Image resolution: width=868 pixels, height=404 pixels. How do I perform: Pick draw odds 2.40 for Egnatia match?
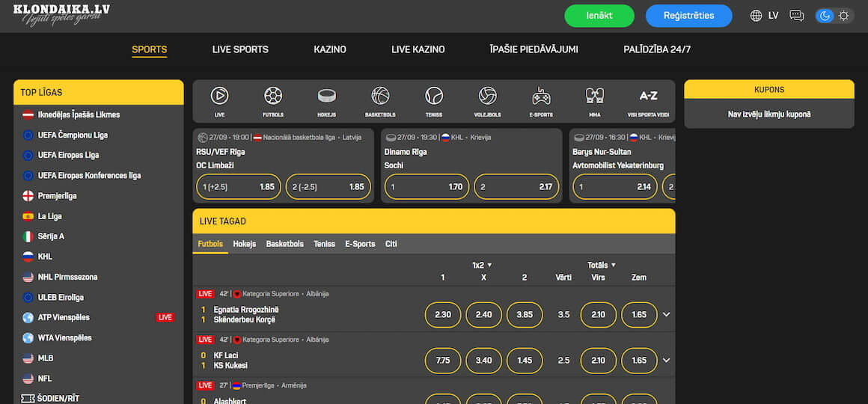click(484, 314)
